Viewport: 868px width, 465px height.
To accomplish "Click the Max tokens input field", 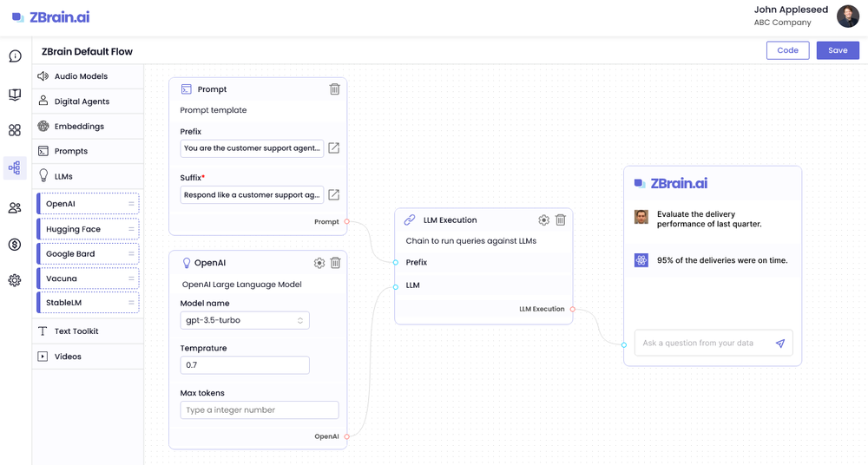I will pos(260,410).
